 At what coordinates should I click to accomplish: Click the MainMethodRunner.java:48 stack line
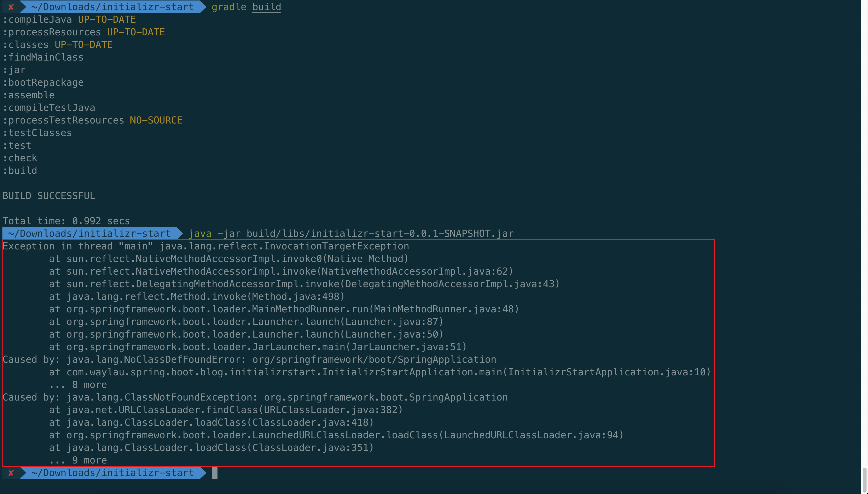coord(284,309)
